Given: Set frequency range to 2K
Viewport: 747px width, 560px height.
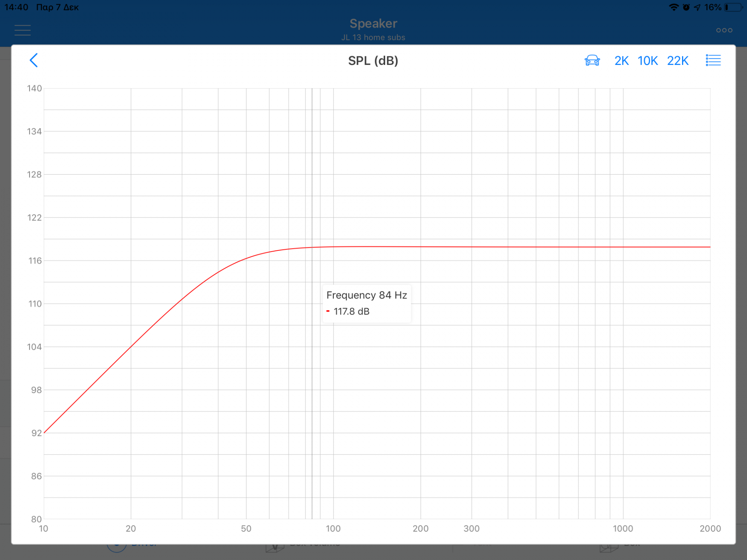Looking at the screenshot, I should pyautogui.click(x=621, y=61).
